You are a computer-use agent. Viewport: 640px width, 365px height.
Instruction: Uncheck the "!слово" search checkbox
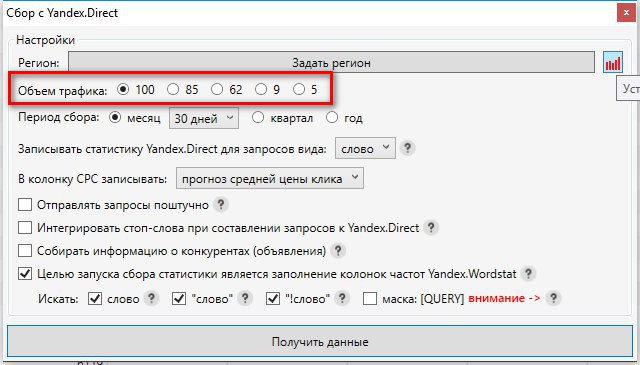[273, 298]
